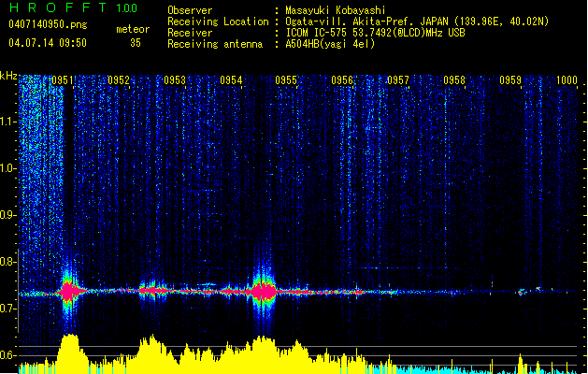Click the 0951 time marker
Viewport: 588px width, 374px height.
63,80
